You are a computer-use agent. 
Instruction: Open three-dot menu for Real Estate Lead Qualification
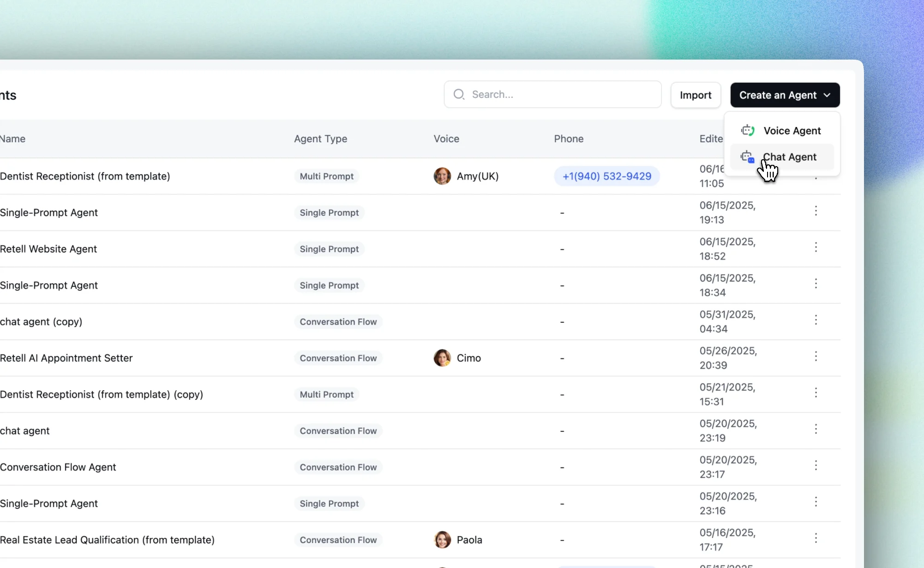tap(816, 538)
